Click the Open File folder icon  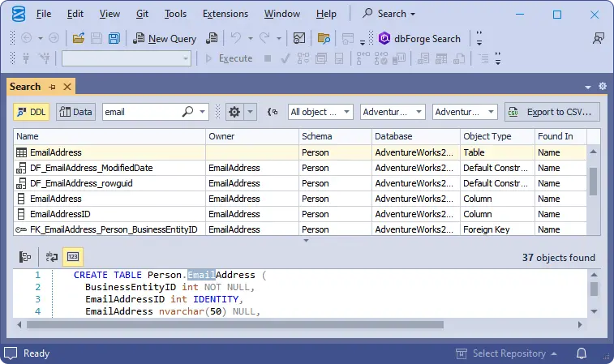click(79, 38)
